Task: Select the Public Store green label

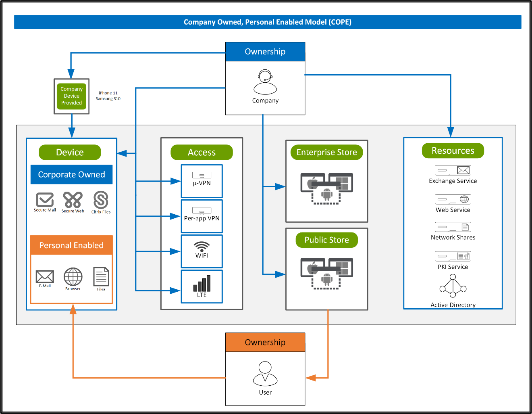Action: click(327, 240)
